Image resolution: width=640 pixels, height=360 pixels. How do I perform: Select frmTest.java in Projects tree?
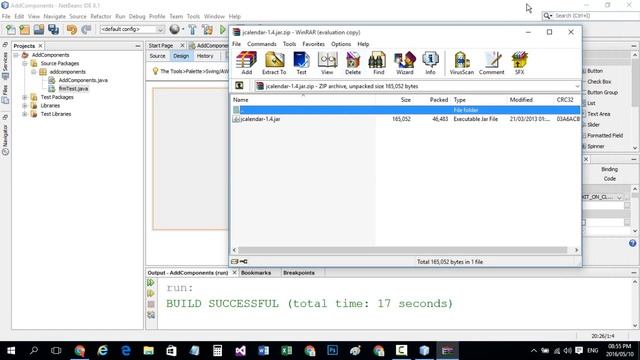tap(73, 89)
